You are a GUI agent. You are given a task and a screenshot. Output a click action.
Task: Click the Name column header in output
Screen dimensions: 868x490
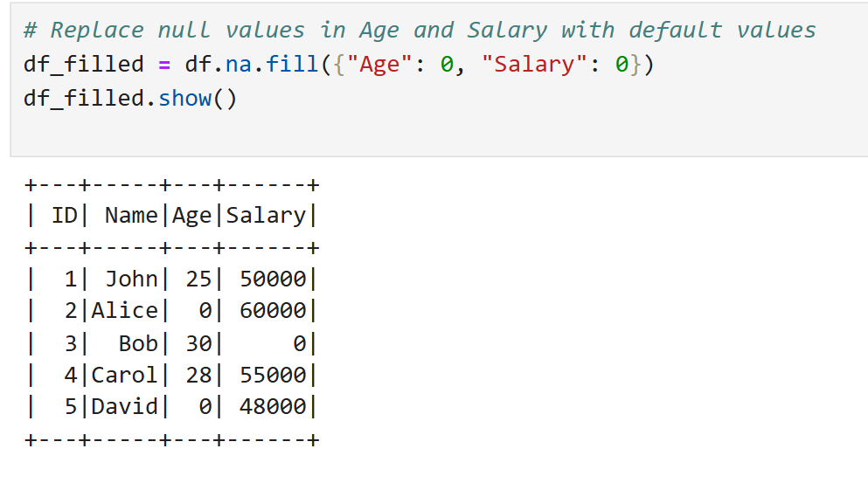pyautogui.click(x=131, y=215)
